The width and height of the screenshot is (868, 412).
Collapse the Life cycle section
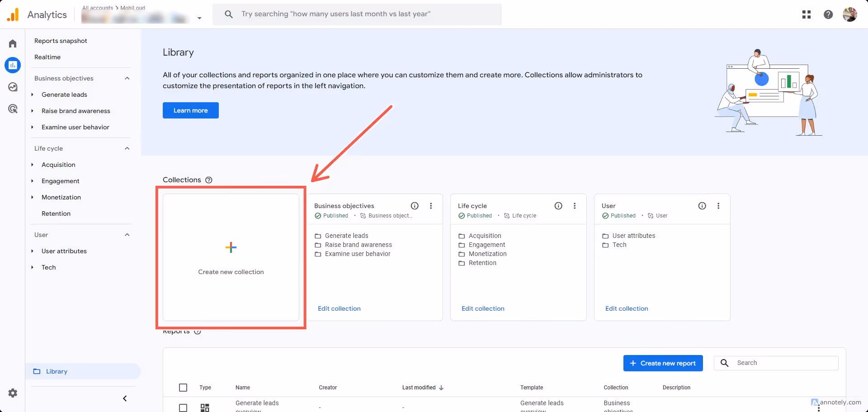pos(127,148)
